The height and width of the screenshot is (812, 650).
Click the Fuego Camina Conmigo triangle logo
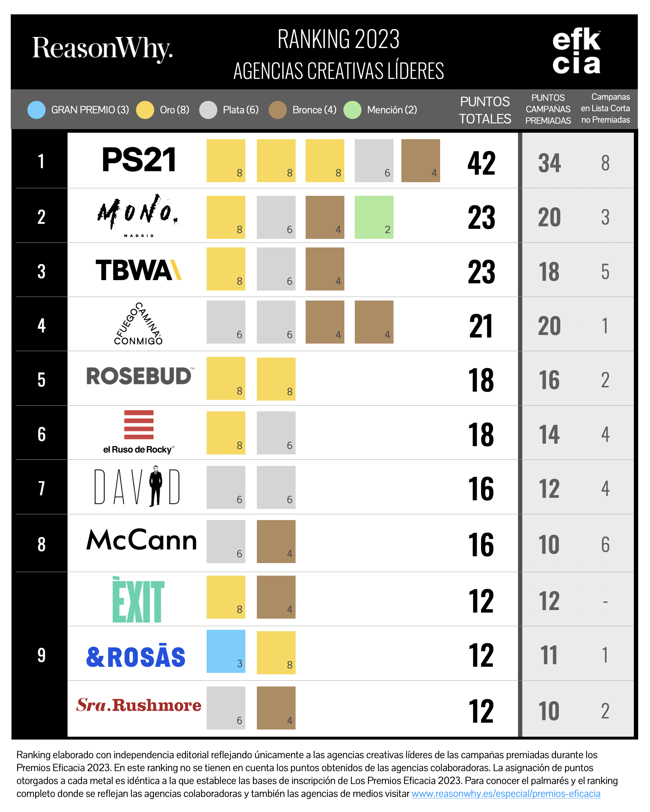138,324
